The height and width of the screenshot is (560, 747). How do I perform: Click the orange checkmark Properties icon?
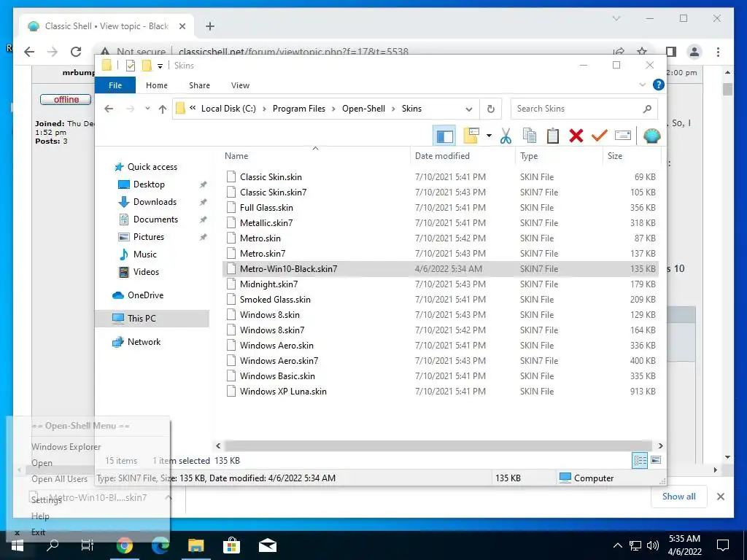coord(599,136)
